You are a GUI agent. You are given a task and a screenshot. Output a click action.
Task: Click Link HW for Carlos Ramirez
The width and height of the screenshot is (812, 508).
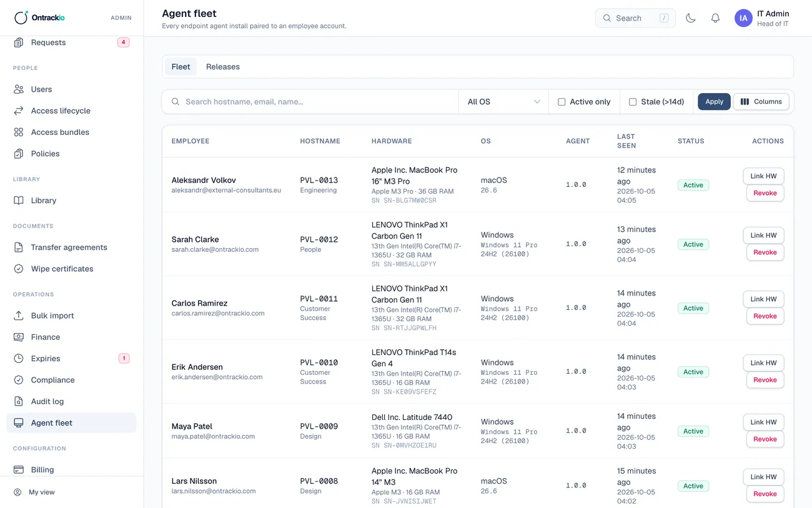763,299
